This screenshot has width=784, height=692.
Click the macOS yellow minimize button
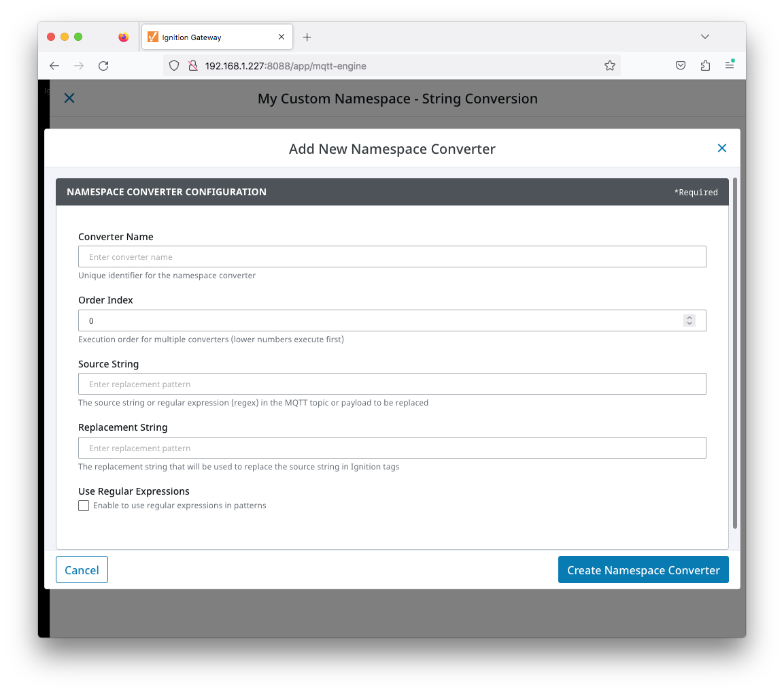tap(65, 37)
